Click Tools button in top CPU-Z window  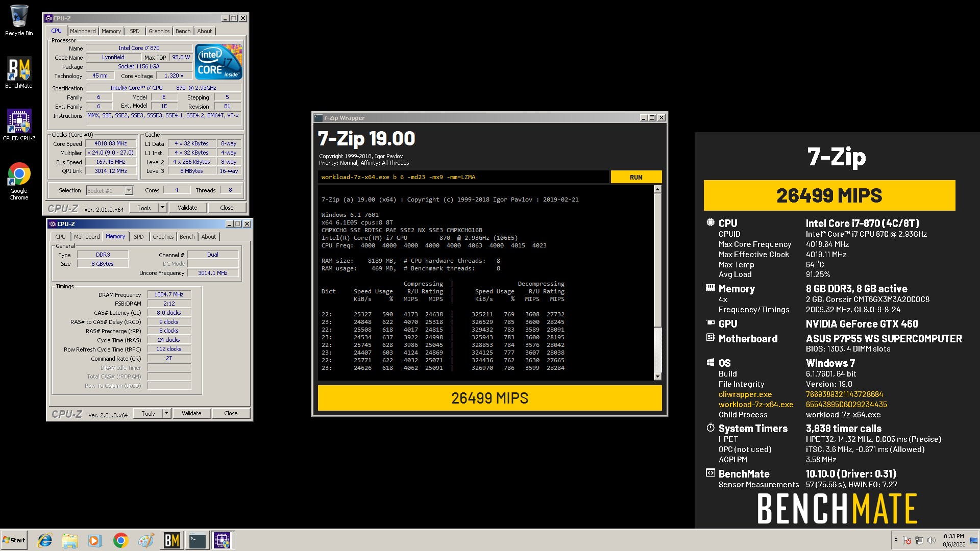tap(144, 208)
